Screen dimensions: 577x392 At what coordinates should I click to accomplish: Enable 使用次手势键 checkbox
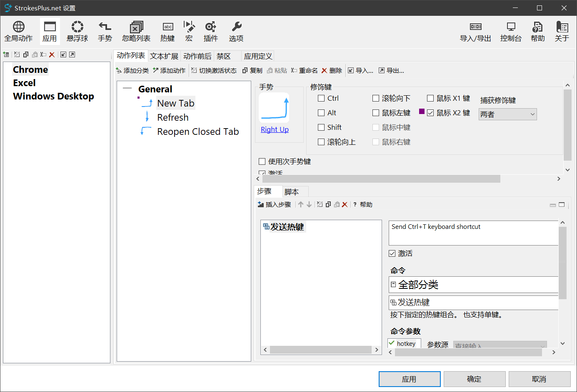click(262, 161)
